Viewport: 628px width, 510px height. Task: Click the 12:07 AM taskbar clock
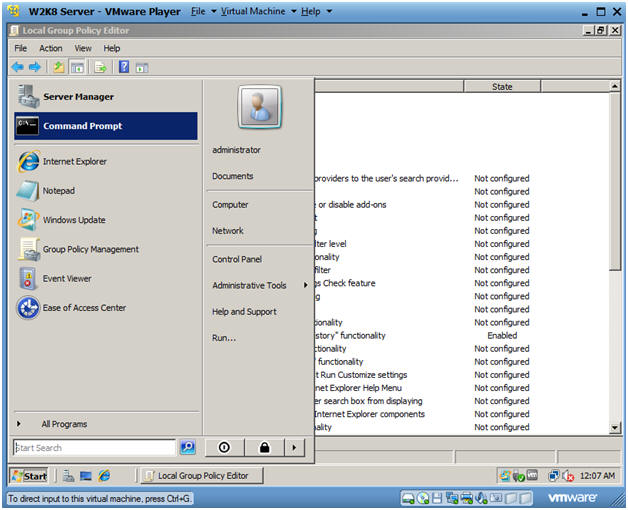pos(597,476)
